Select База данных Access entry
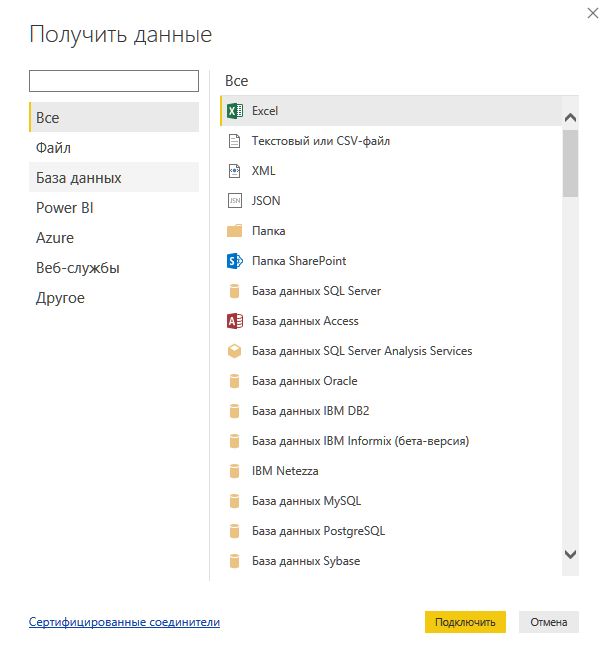Image resolution: width=609 pixels, height=662 pixels. point(391,321)
